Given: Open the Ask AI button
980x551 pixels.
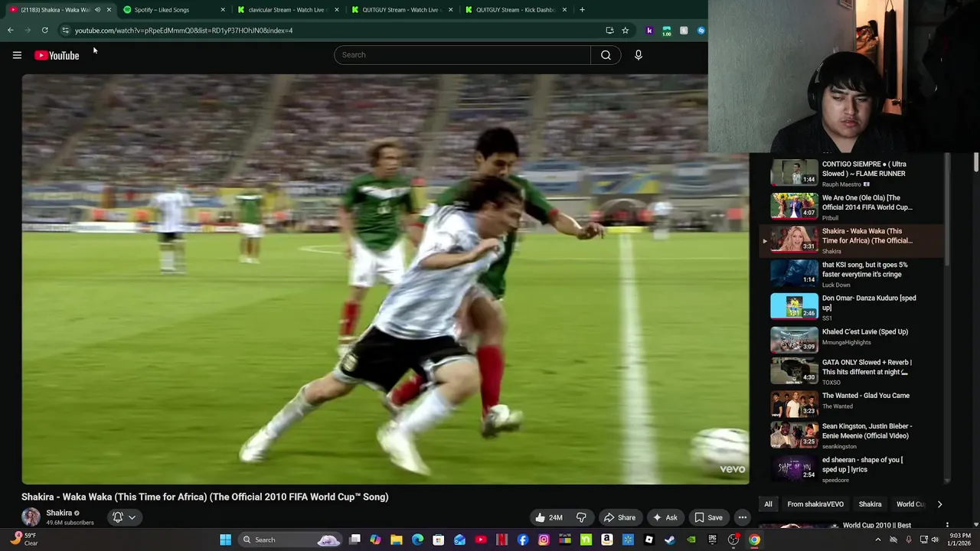Looking at the screenshot, I should 664,517.
